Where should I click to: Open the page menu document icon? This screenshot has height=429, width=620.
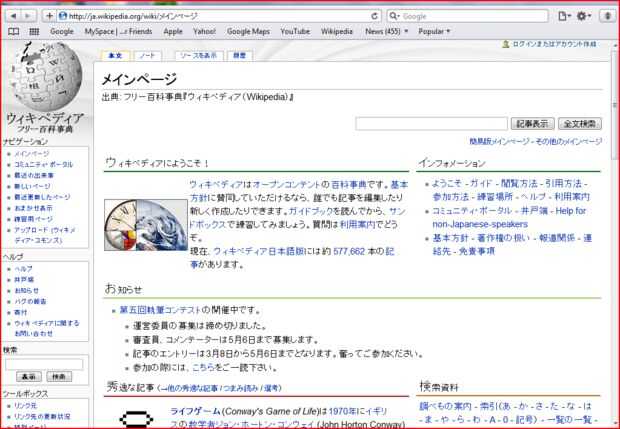pos(564,16)
